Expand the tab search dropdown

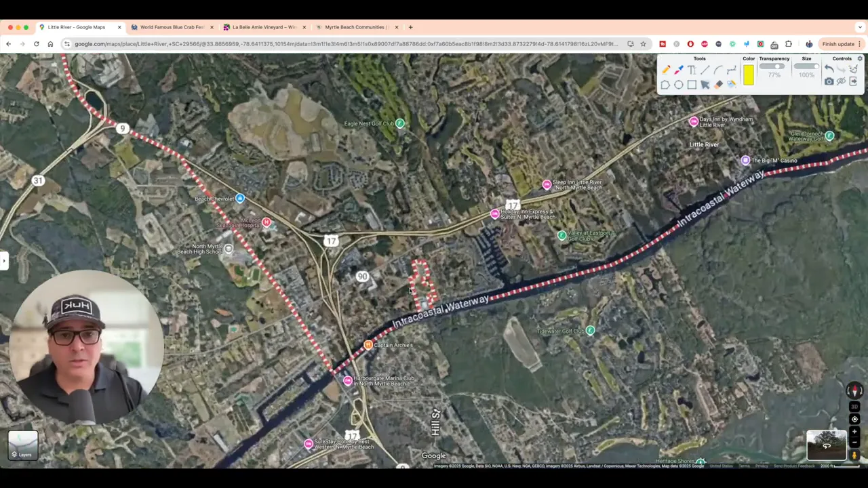[860, 27]
